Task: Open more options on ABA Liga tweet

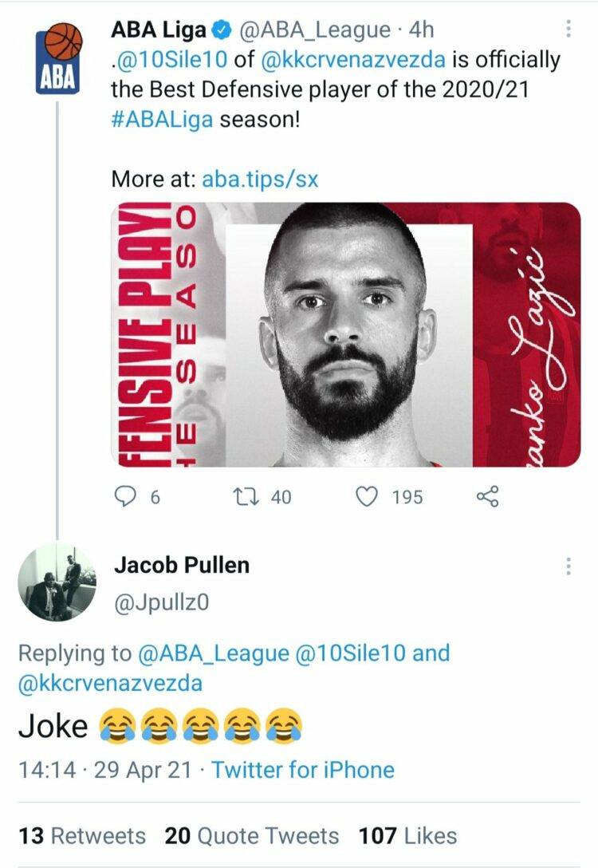Action: click(568, 30)
